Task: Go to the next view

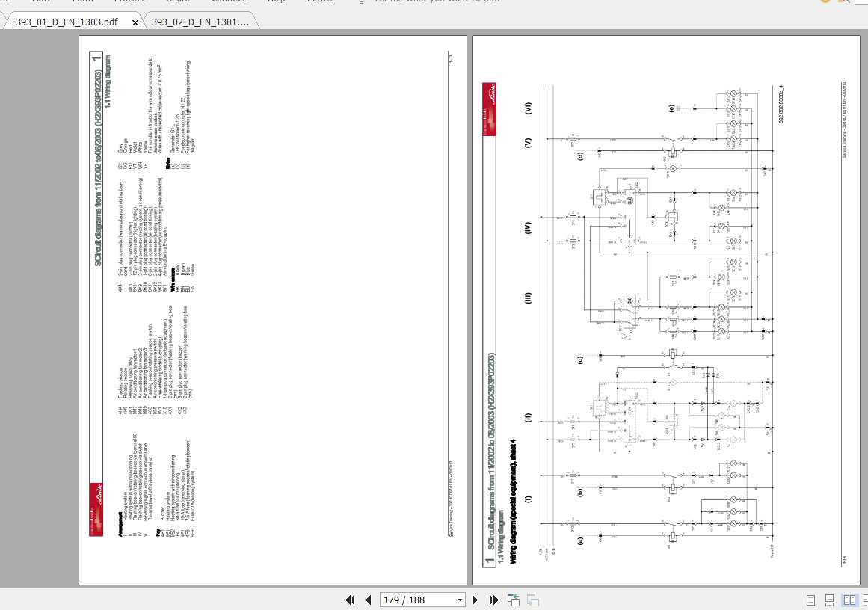Action: click(x=533, y=600)
